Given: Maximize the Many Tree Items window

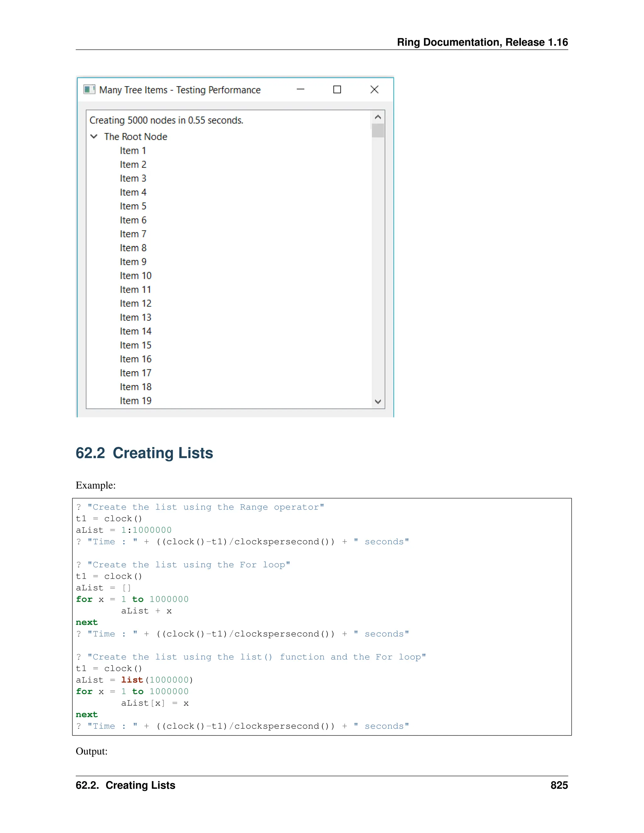Looking at the screenshot, I should [x=337, y=90].
